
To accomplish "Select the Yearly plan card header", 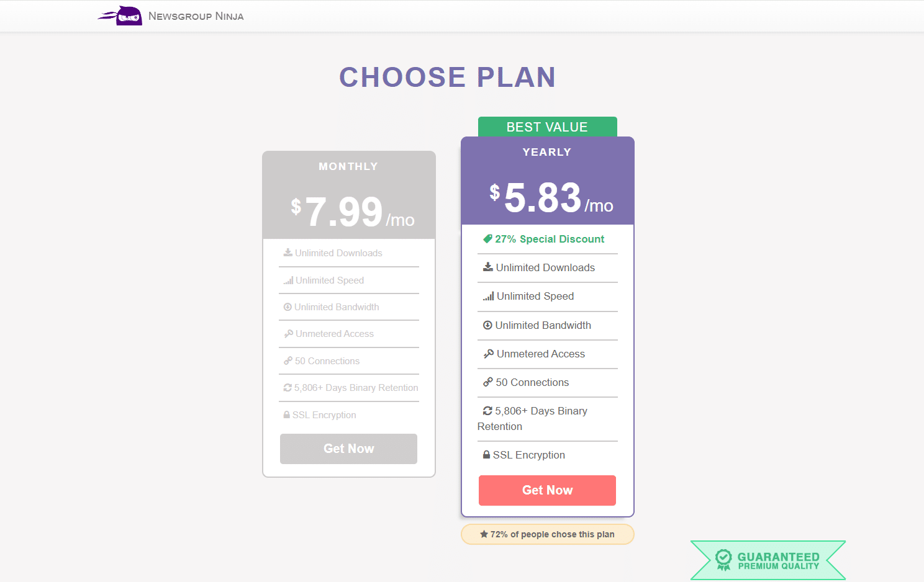I will (x=546, y=152).
